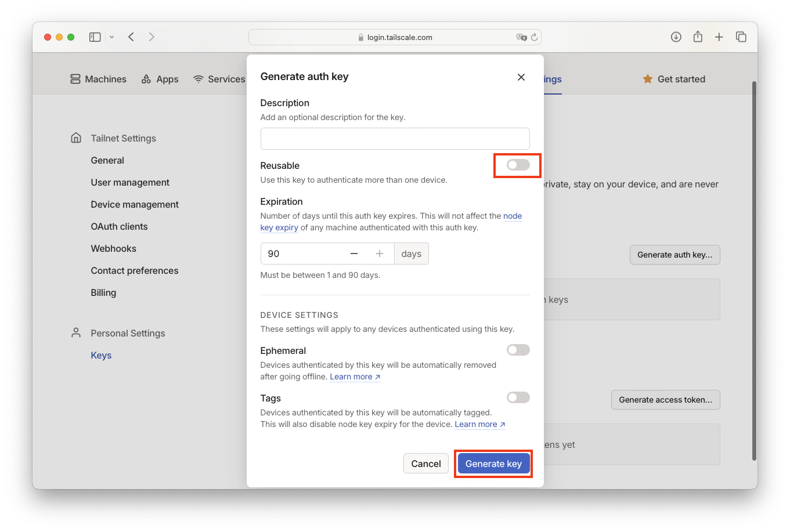Screen dimensions: 790x532
Task: Expand the sidebar dropdown chevron
Action: (x=111, y=37)
